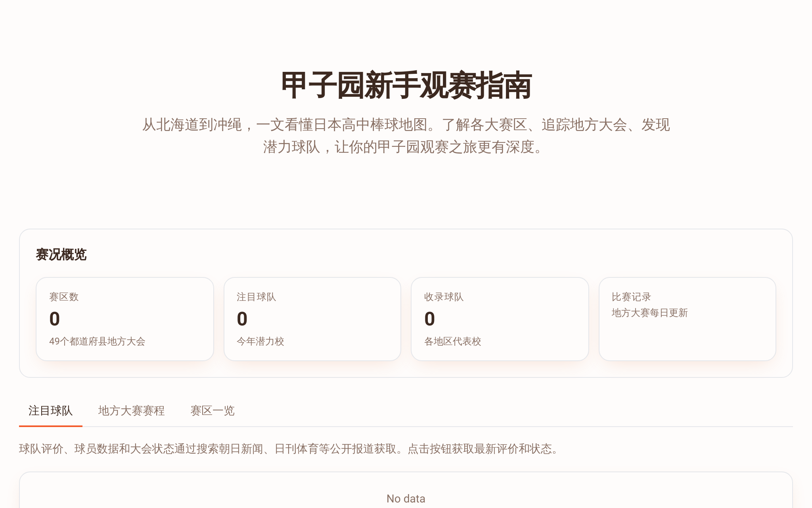Click the 比赛记录 card label
Image resolution: width=812 pixels, height=508 pixels.
pyautogui.click(x=631, y=297)
